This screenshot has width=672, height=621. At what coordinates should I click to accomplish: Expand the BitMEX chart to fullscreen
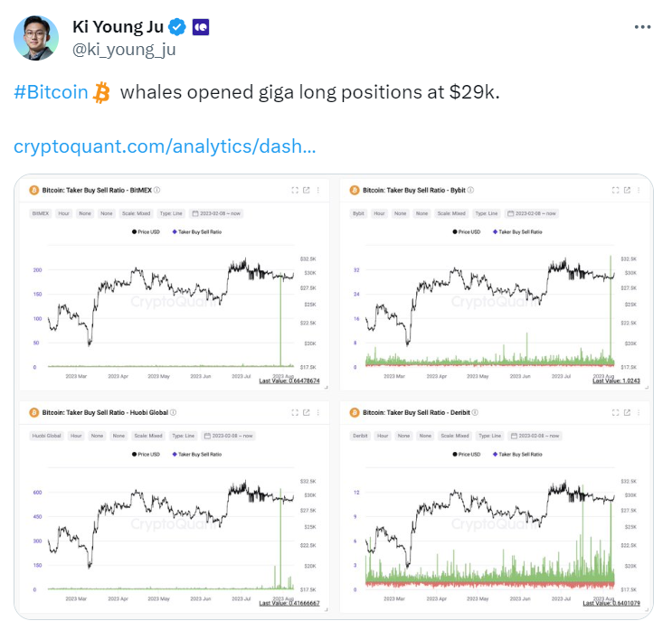(x=295, y=190)
